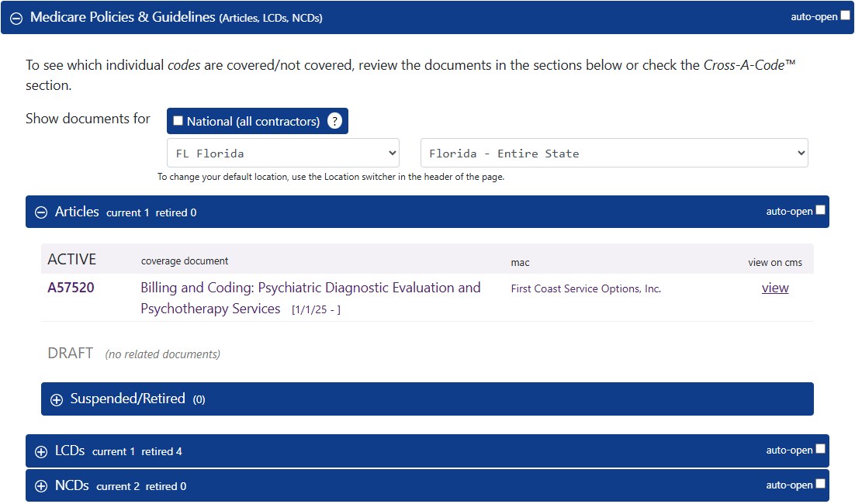This screenshot has width=855, height=504.
Task: Click '(Articles, LCDs, NCDs)' subtitle text
Action: (x=271, y=18)
